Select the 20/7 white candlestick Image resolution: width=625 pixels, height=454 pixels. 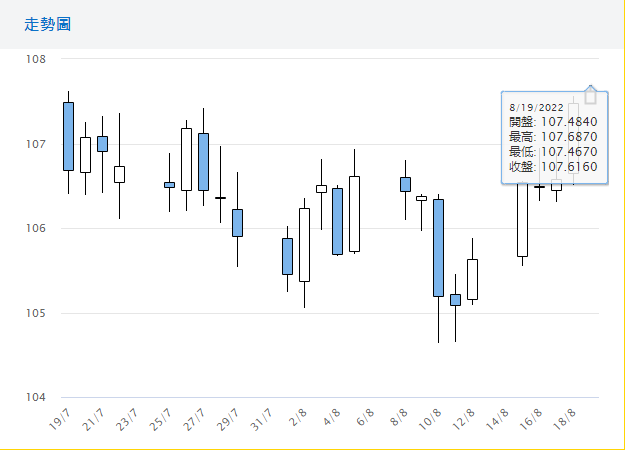coord(85,154)
